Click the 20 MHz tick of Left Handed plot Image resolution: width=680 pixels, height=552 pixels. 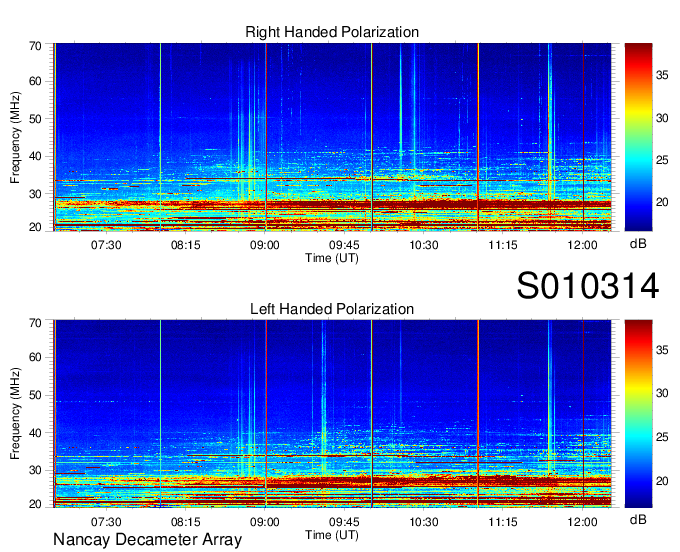tap(35, 504)
